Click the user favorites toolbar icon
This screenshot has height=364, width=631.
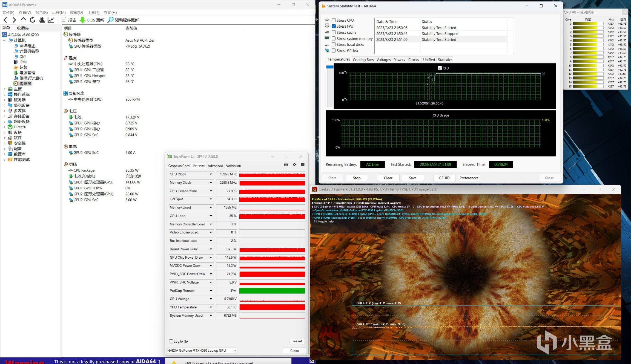(42, 20)
